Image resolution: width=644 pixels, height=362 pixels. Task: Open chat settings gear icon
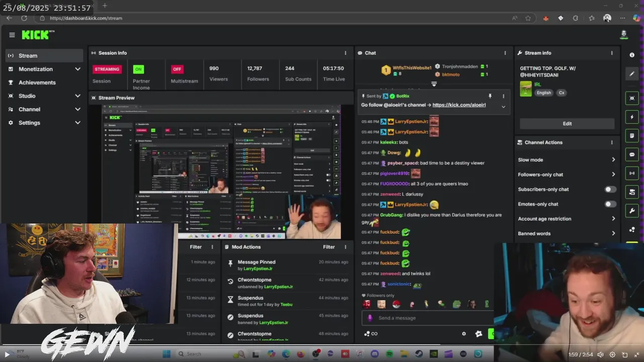464,333
